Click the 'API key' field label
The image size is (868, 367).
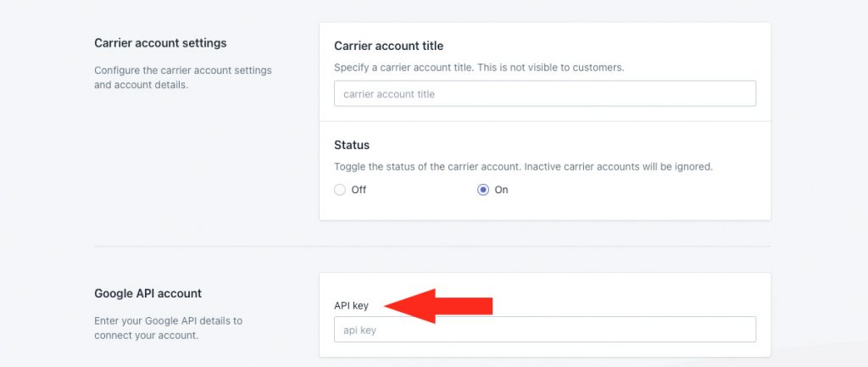click(x=351, y=306)
